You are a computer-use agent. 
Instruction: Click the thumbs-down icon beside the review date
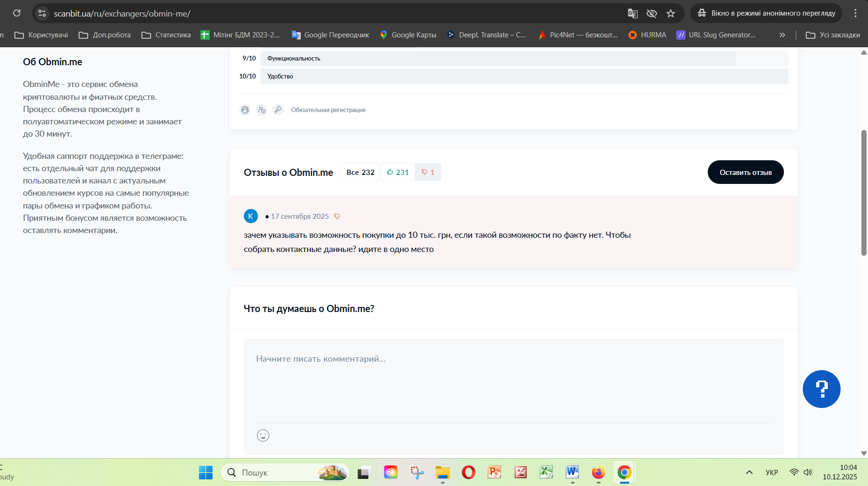click(x=337, y=217)
